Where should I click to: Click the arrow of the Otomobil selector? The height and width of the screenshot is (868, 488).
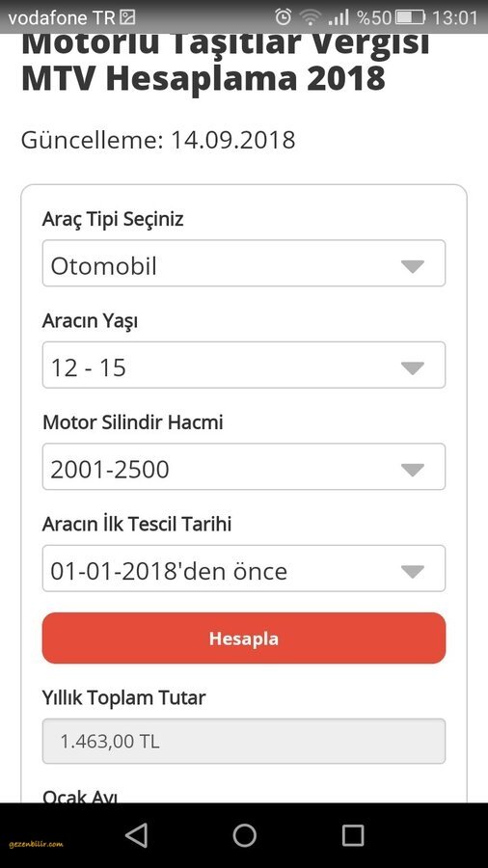click(x=412, y=267)
